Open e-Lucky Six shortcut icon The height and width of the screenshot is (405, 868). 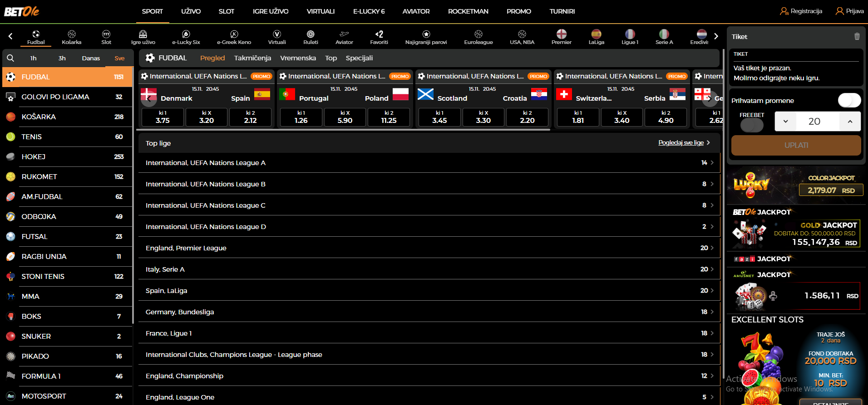(x=186, y=34)
